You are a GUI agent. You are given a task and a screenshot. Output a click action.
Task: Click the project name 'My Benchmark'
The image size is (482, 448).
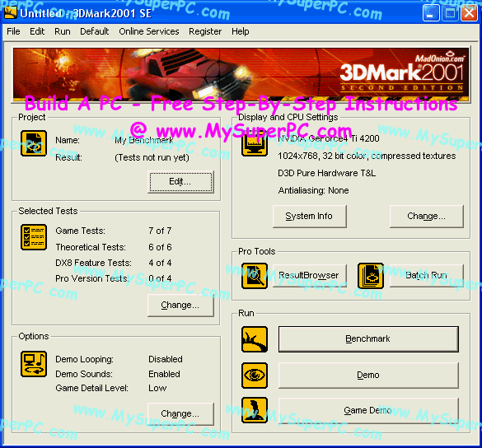pos(144,141)
